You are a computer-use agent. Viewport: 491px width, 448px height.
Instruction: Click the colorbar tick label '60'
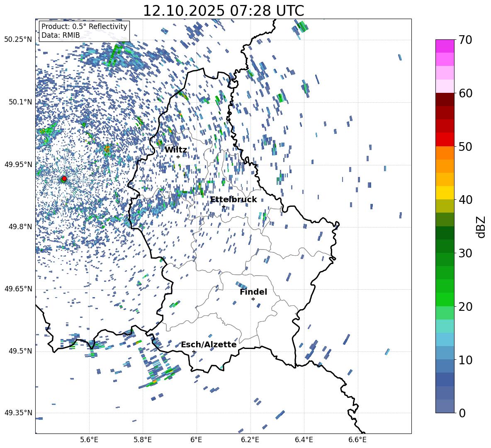(465, 93)
